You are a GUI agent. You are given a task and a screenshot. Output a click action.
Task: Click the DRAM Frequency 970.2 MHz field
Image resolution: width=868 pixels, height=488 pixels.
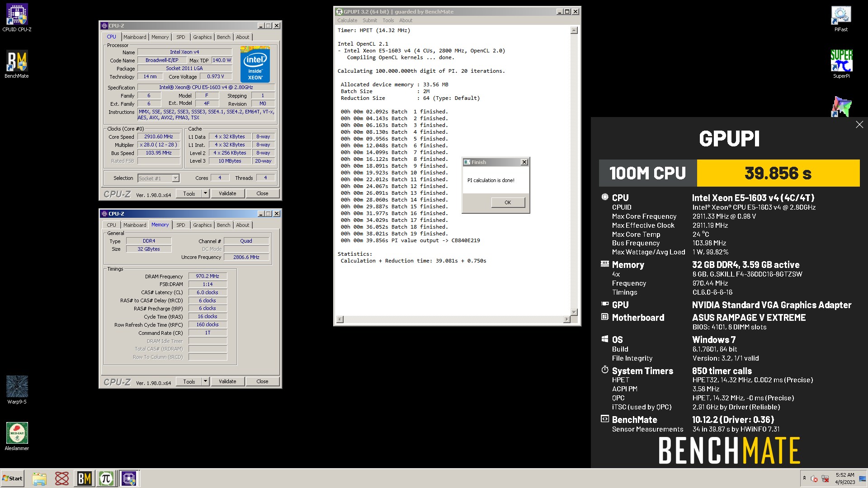click(208, 276)
